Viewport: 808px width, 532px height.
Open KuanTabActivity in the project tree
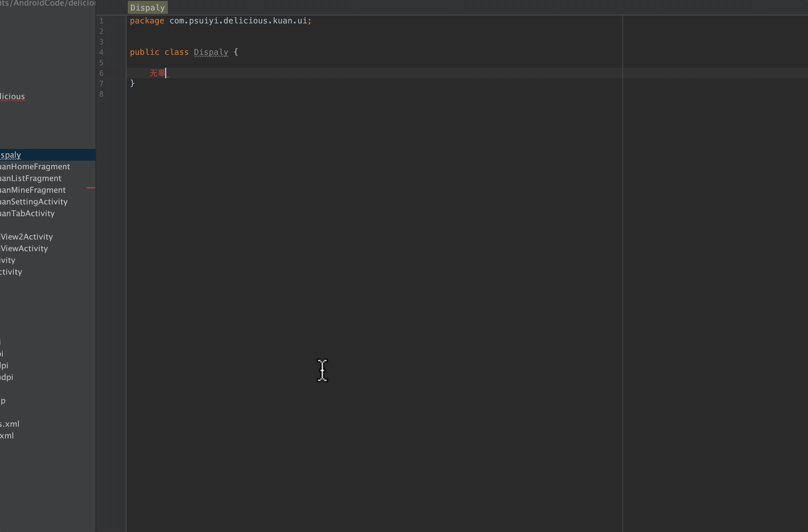pos(27,213)
